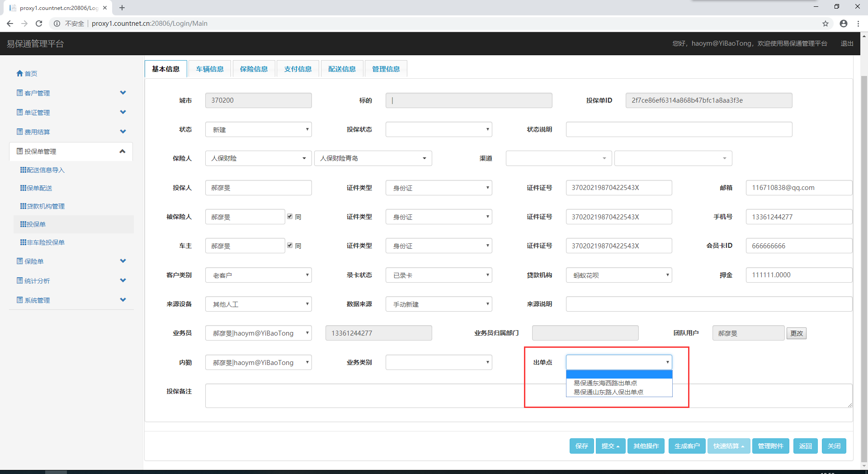
Task: Toggle 同 checkbox beside 车主
Action: point(290,246)
